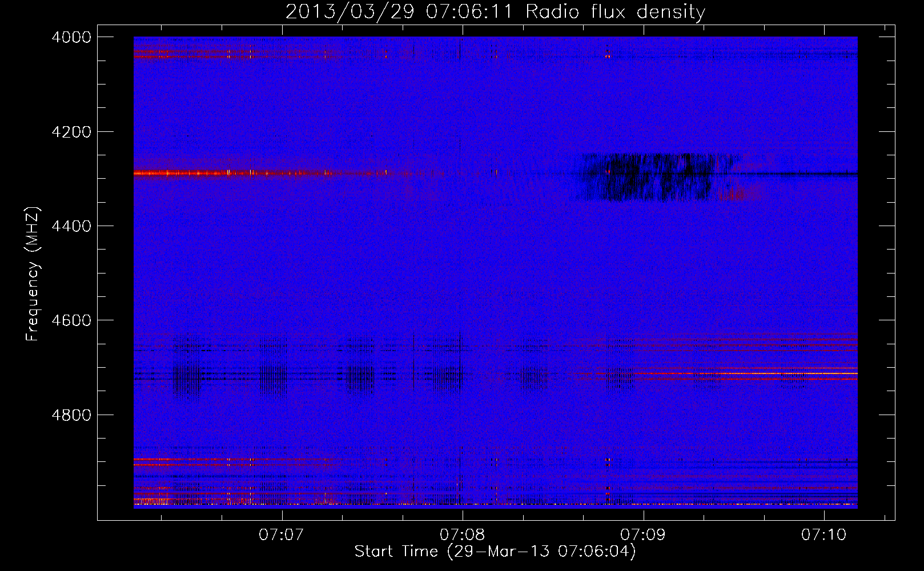The image size is (924, 571).
Task: Click the 'Start Time (29-Mar-13 07:06:04)' label
Action: coord(495,552)
